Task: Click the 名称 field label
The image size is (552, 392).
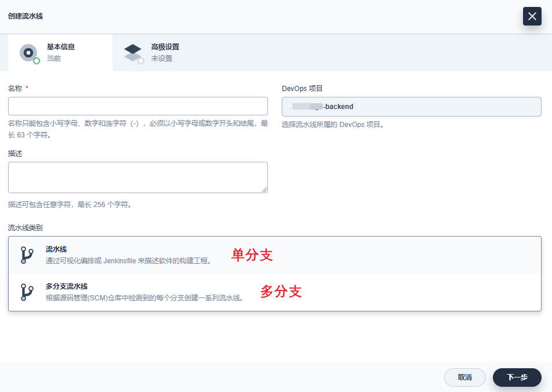Action: [15, 88]
